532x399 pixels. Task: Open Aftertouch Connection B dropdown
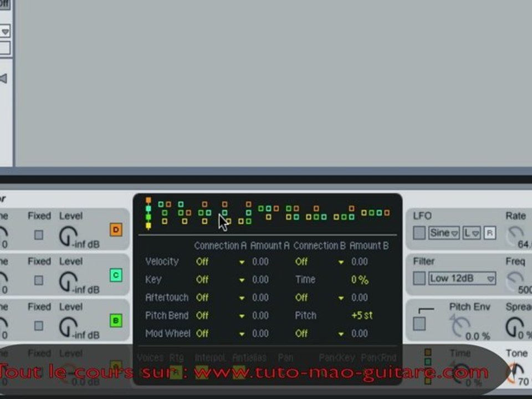click(x=319, y=298)
